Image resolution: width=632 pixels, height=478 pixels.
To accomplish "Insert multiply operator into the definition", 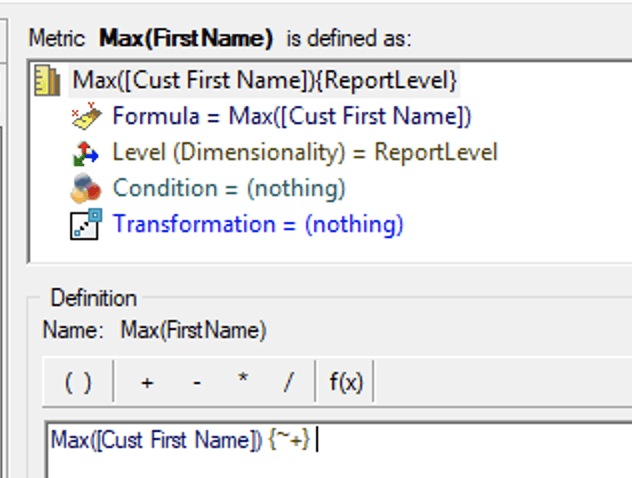I will click(243, 381).
